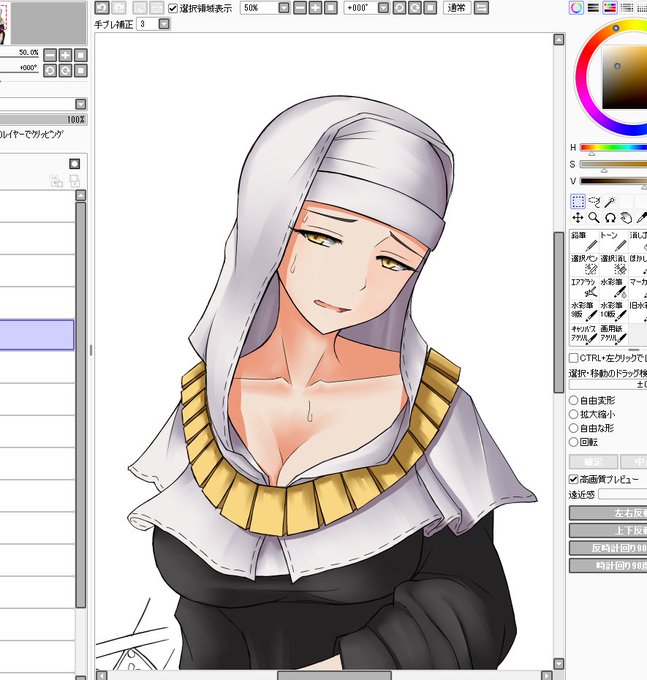Viewport: 647px width, 680px height.
Task: Show the RGB slider panel
Action: pos(593,8)
